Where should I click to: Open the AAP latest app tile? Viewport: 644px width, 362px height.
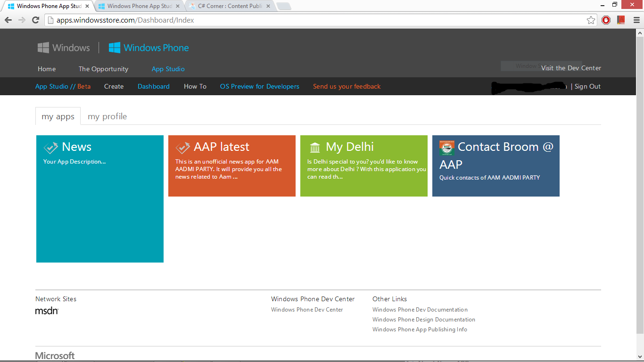(x=232, y=166)
